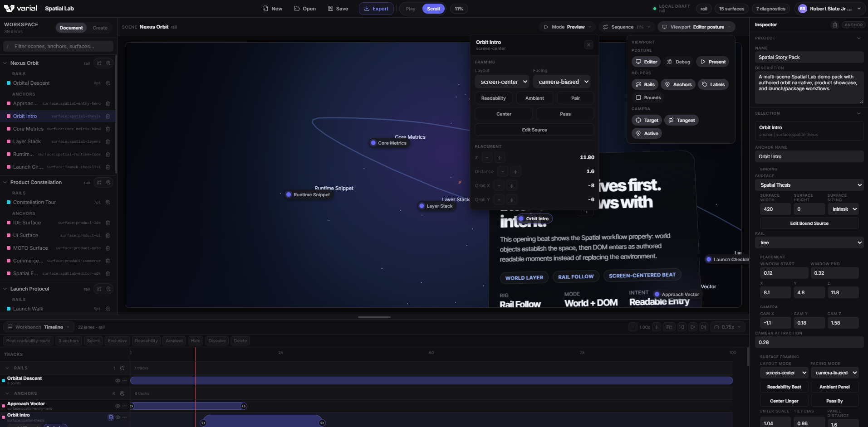Click the timeline play button
Image resolution: width=868 pixels, height=427 pixels.
(692, 327)
